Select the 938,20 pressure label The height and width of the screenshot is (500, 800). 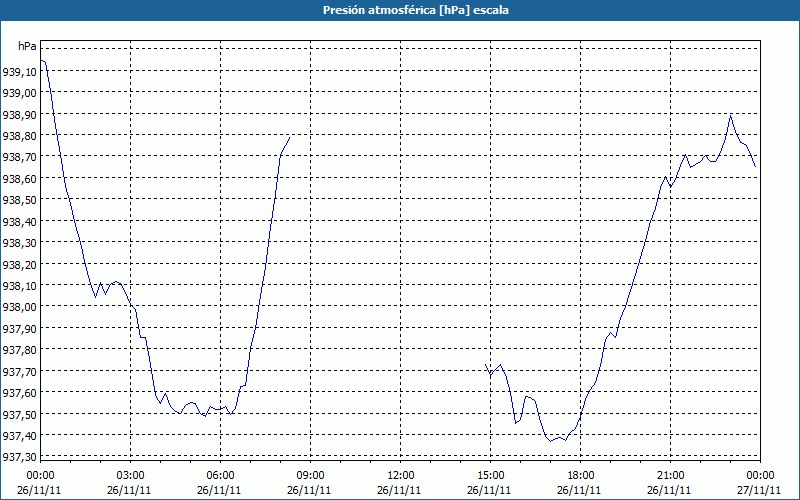click(x=19, y=265)
